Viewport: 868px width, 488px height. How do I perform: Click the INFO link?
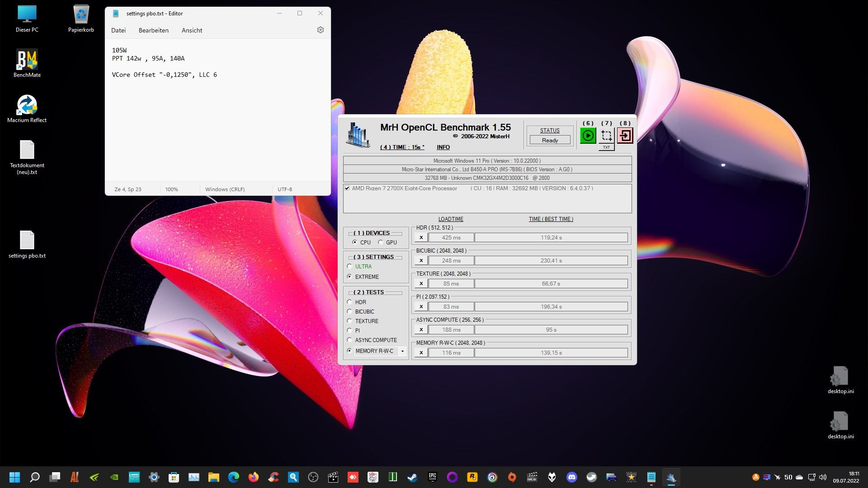point(443,147)
